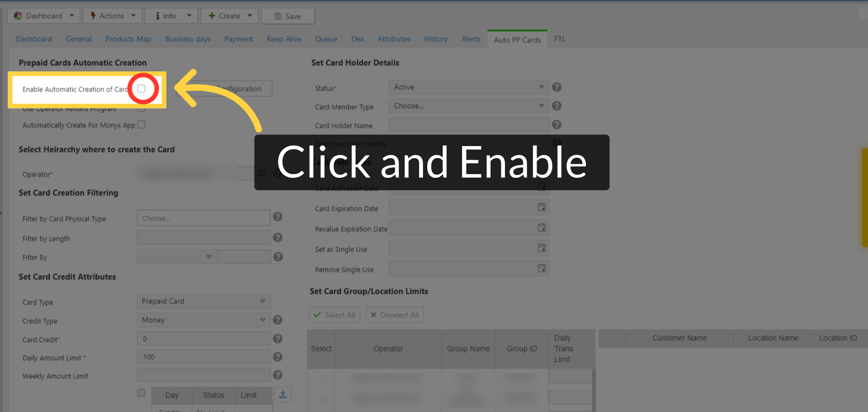Click the Customer Name column header

(x=679, y=338)
